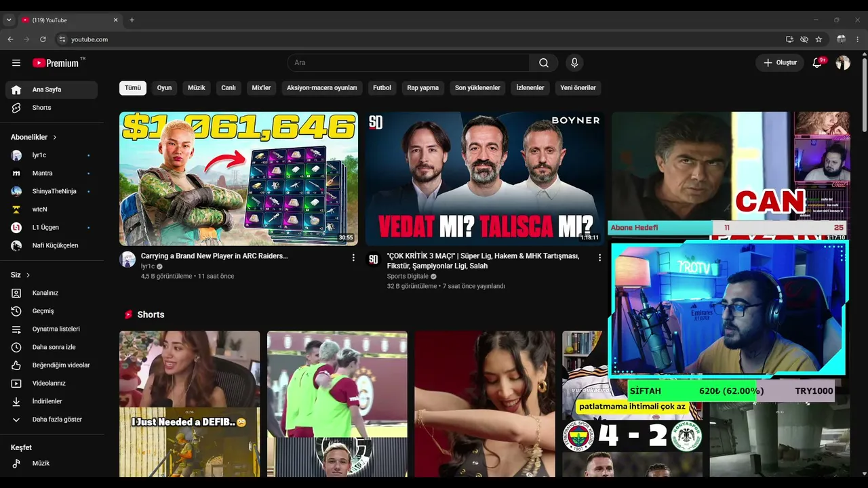Select the Aksiyon-macera oyunları chip

pyautogui.click(x=321, y=88)
